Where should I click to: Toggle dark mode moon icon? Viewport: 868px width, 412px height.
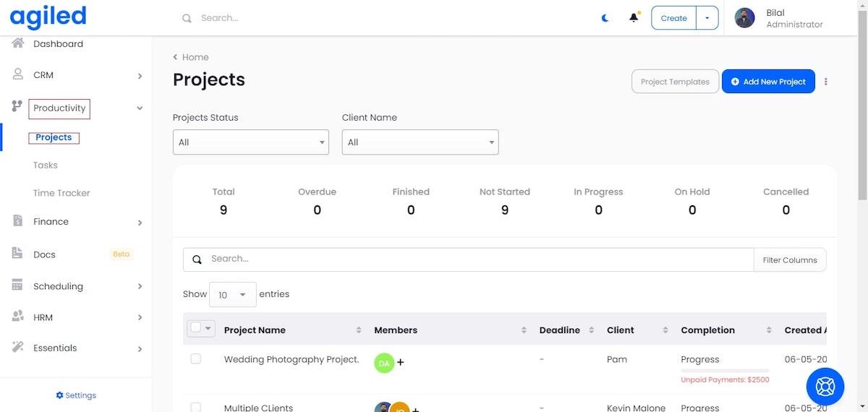(x=605, y=18)
